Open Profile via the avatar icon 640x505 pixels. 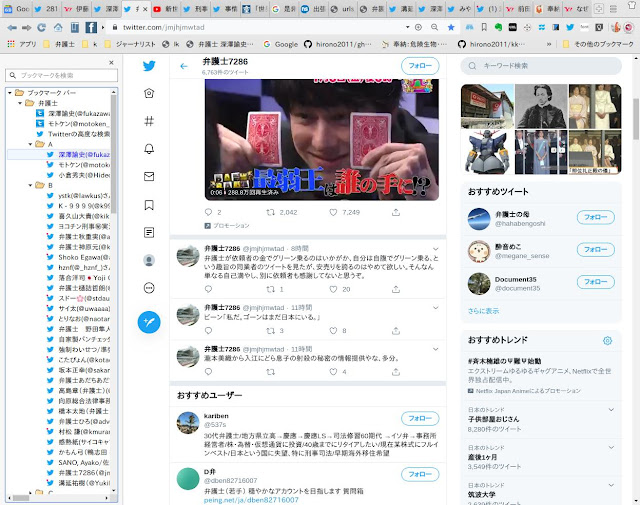click(149, 260)
